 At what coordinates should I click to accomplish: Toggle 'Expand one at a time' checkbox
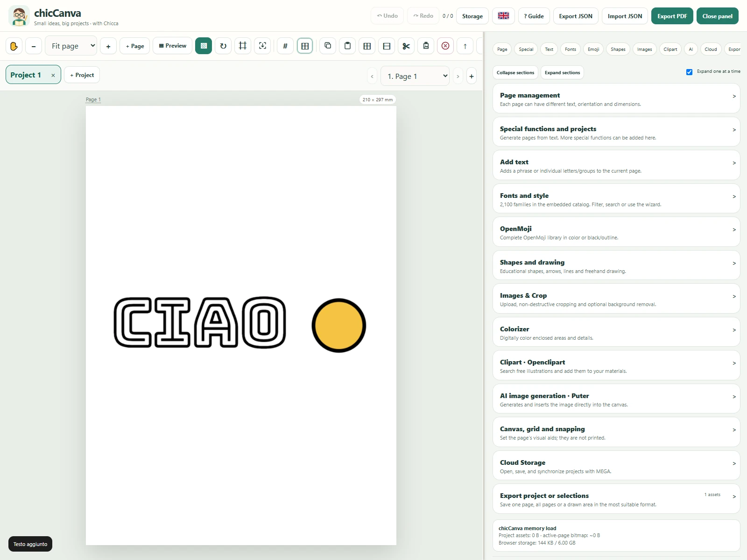pos(689,72)
